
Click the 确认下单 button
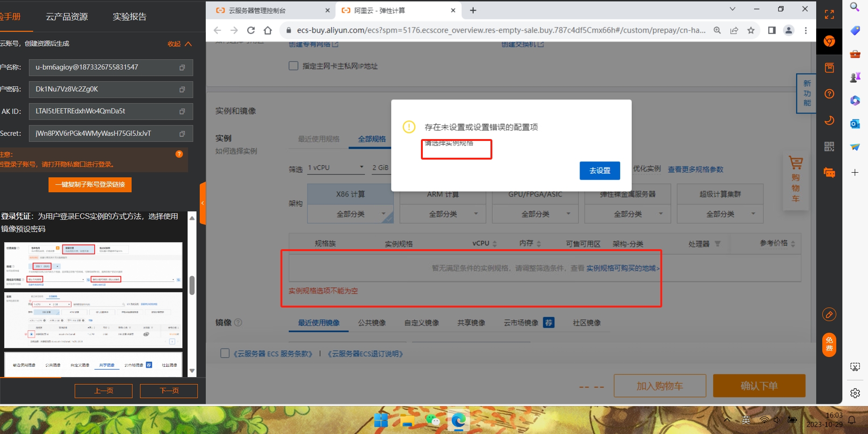pyautogui.click(x=759, y=386)
